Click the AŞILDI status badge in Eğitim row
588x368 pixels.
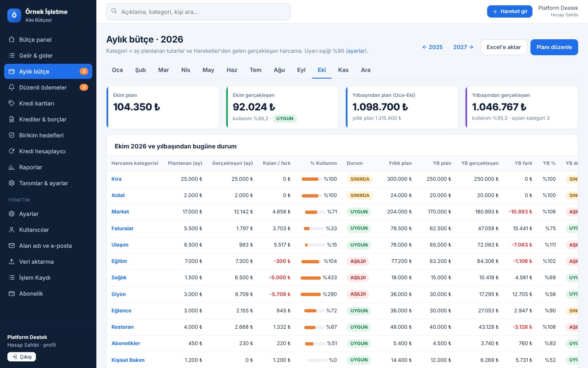click(x=358, y=261)
